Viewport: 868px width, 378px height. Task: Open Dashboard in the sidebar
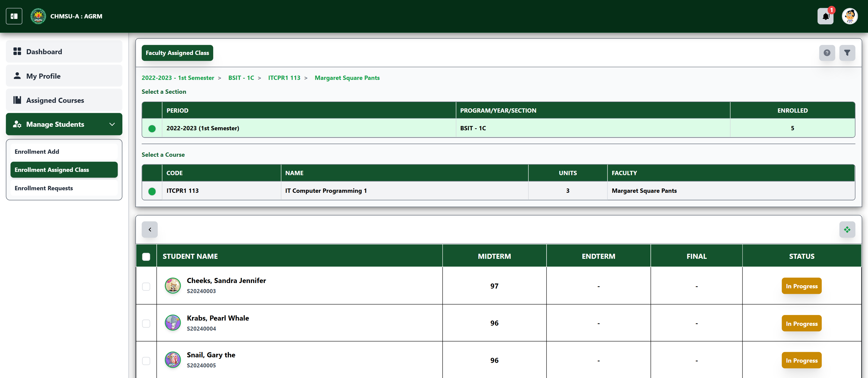click(64, 51)
